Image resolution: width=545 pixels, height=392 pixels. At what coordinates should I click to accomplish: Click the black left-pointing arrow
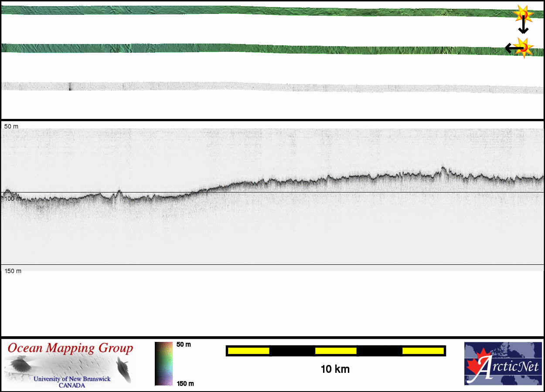(x=511, y=48)
